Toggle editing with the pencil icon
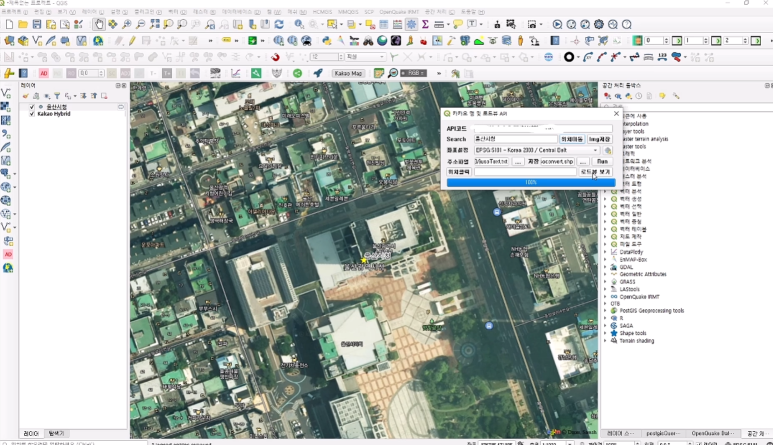773x445 pixels. [132, 41]
